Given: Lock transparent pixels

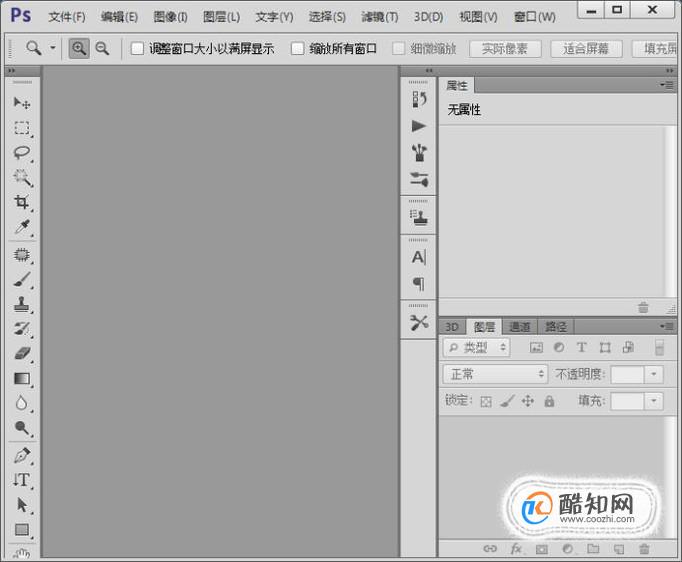Looking at the screenshot, I should pos(486,401).
